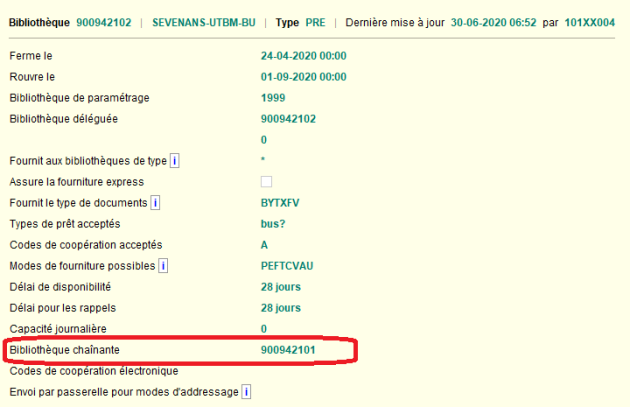Click delegated library value 900942102
Screen dimensions: 630x407
[288, 119]
